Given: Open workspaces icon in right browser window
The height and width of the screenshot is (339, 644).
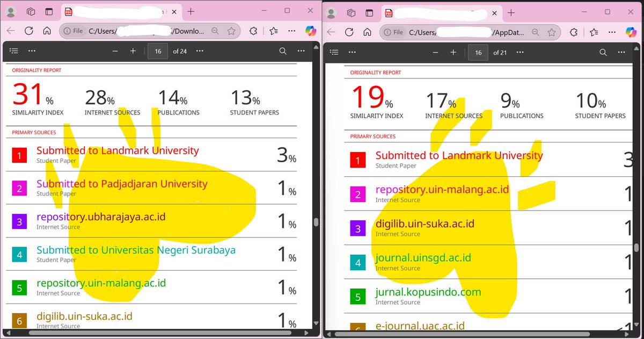Looking at the screenshot, I should click(352, 12).
